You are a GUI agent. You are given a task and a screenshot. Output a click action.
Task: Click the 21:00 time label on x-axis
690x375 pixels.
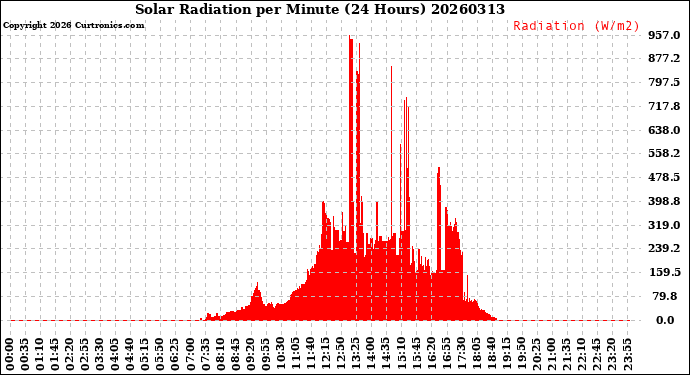pos(551,355)
